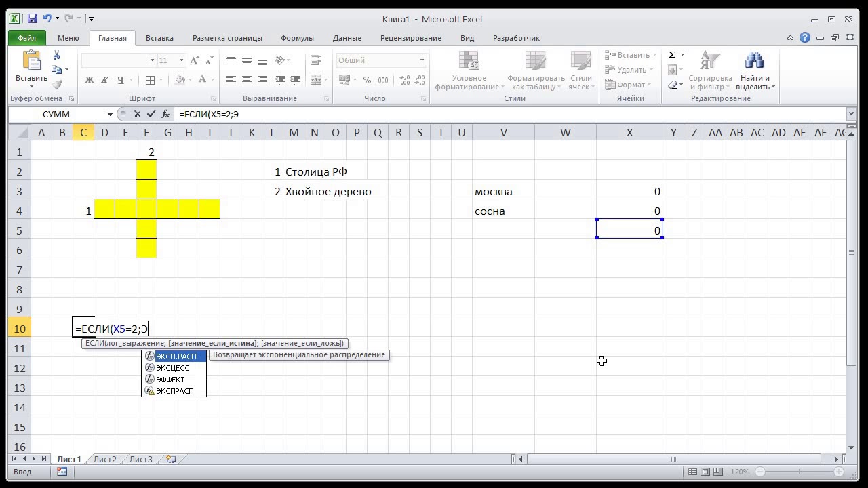868x488 pixels.
Task: Click Условное форматирование button
Action: point(469,71)
